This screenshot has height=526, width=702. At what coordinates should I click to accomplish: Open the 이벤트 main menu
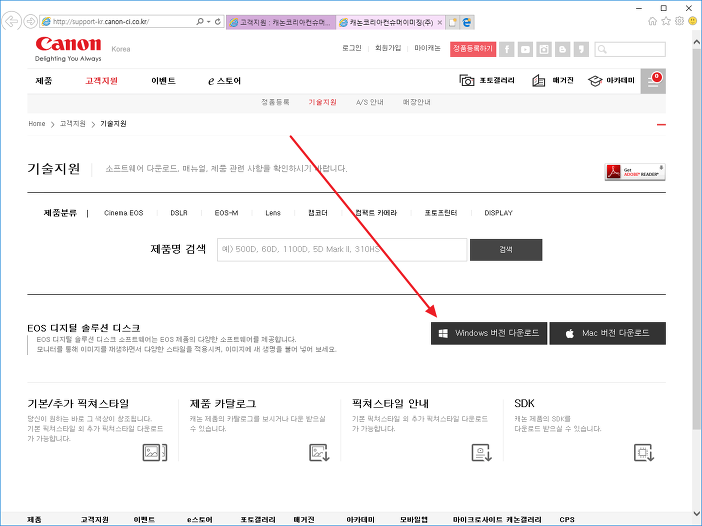[163, 81]
